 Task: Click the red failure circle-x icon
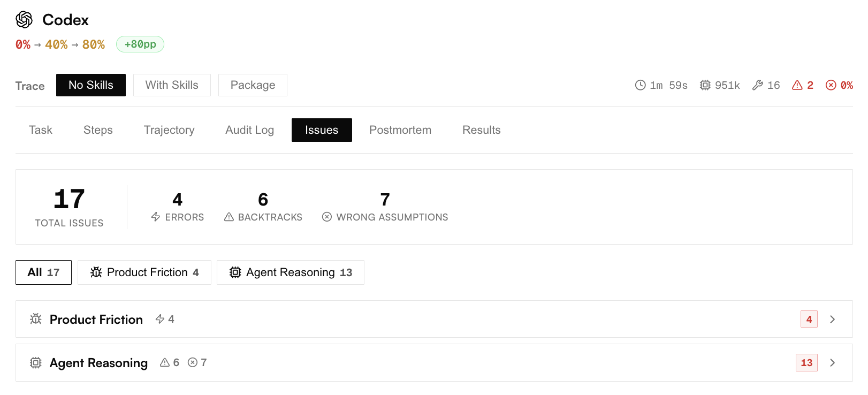[831, 85]
